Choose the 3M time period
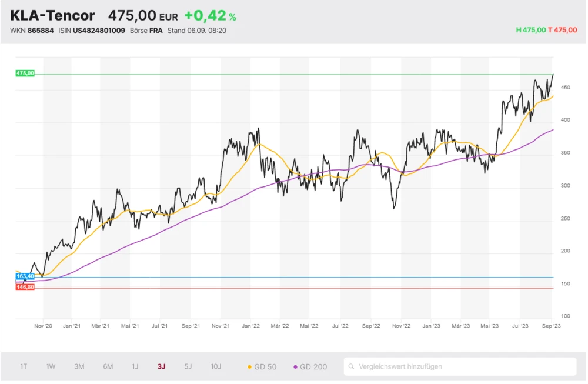Image resolution: width=588 pixels, height=384 pixels. [x=79, y=366]
